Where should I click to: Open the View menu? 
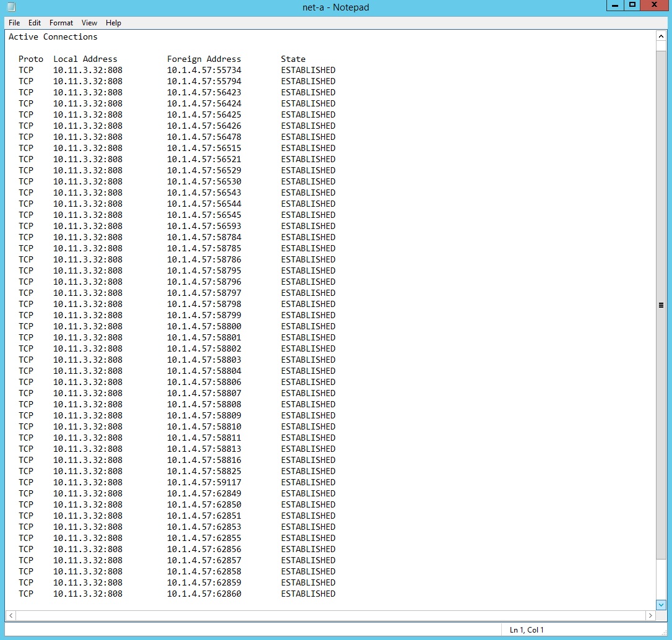coord(89,23)
